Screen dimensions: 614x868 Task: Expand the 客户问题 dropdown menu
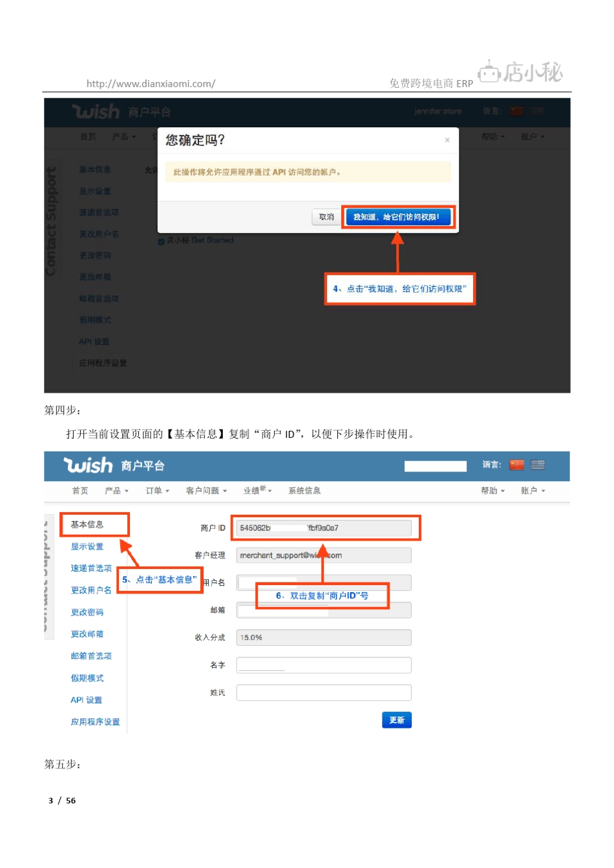pyautogui.click(x=206, y=491)
